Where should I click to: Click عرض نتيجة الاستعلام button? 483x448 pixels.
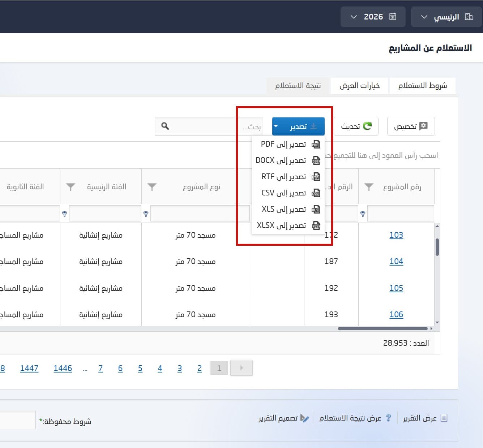tap(355, 418)
